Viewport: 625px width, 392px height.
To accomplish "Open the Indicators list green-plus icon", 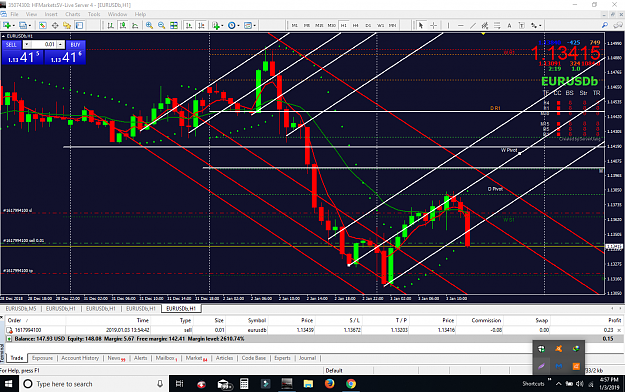I will click(x=216, y=26).
